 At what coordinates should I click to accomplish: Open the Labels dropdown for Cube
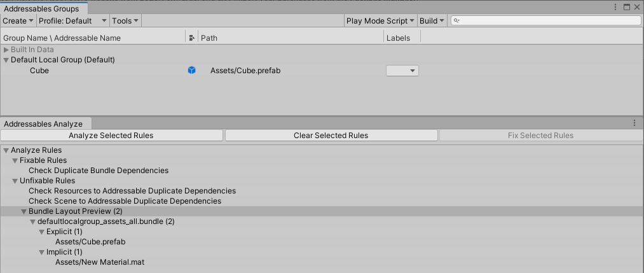tap(402, 71)
